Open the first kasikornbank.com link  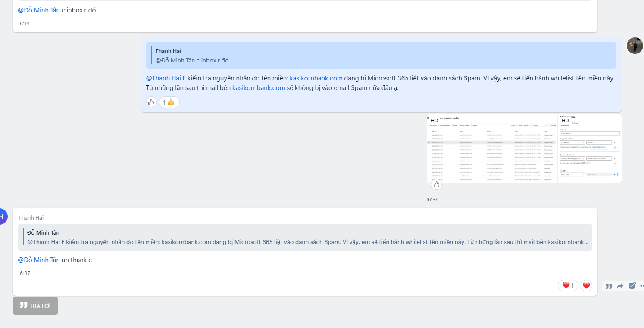tap(316, 78)
